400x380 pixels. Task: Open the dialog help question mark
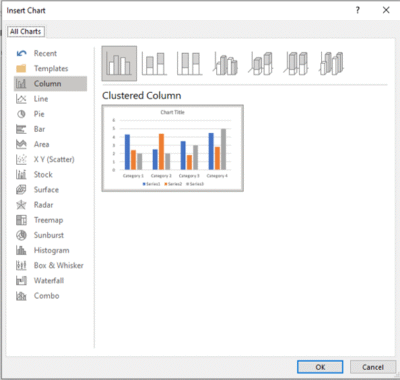point(358,10)
